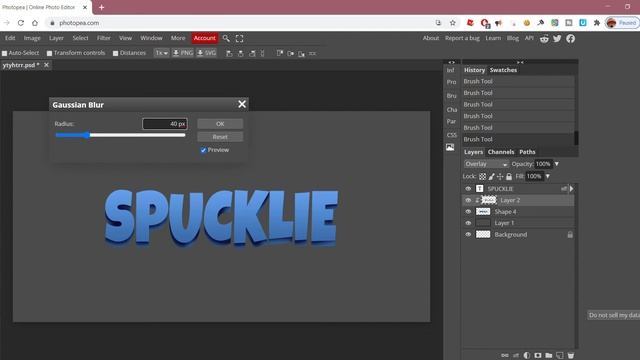Export as SVG button

tap(207, 53)
